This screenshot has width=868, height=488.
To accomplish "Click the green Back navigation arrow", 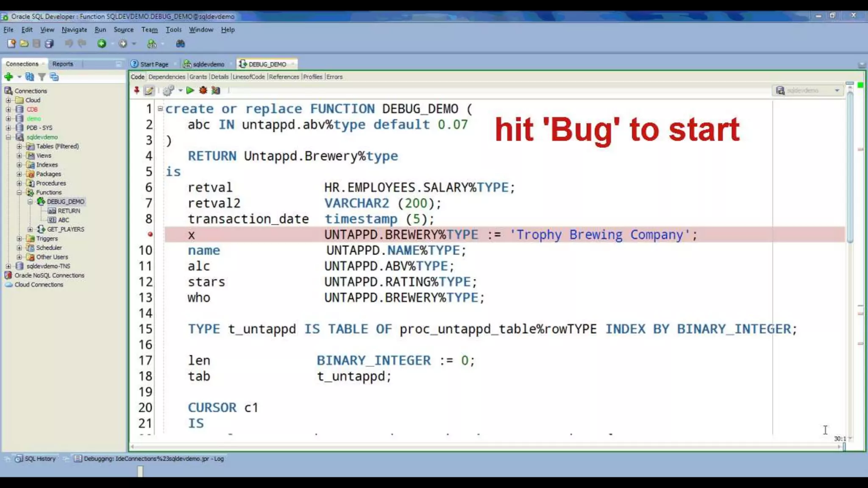I will point(102,44).
